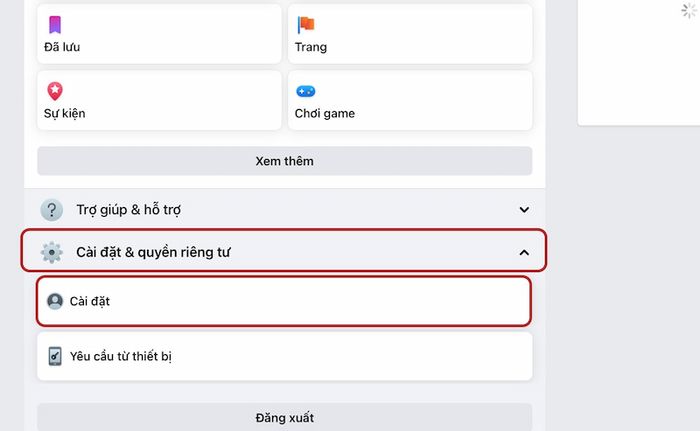Viewport: 700px width, 431px height.
Task: Collapse Cài đặt & quyền riêng tư chevron
Action: (524, 253)
